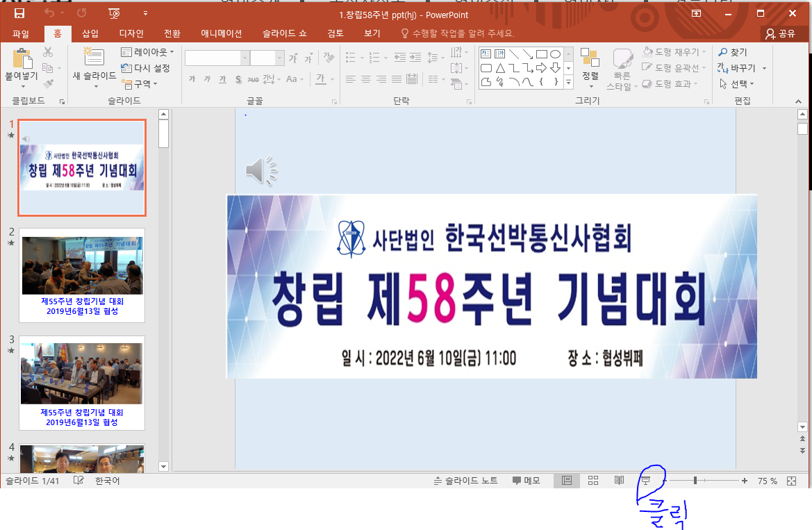Toggle 슬라이드 노트 notes pane

tap(465, 481)
